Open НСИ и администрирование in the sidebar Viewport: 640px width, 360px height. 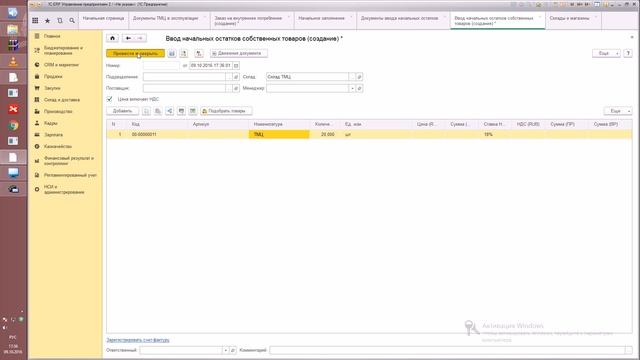pos(64,189)
